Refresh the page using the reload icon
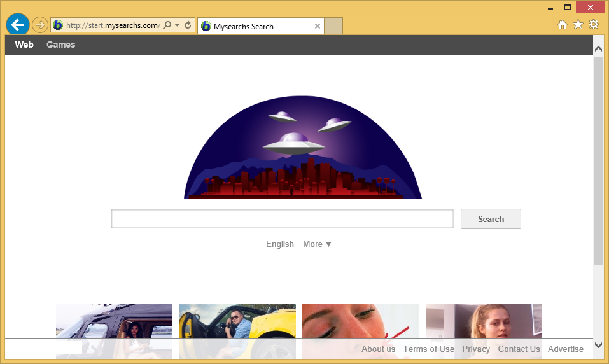Screen dimensions: 609x364 point(188,25)
